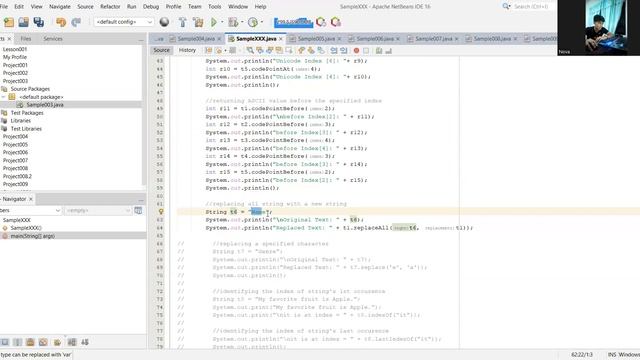Image resolution: width=640 pixels, height=360 pixels.
Task: Click Debug Project toolbar icon
Action: [233, 22]
